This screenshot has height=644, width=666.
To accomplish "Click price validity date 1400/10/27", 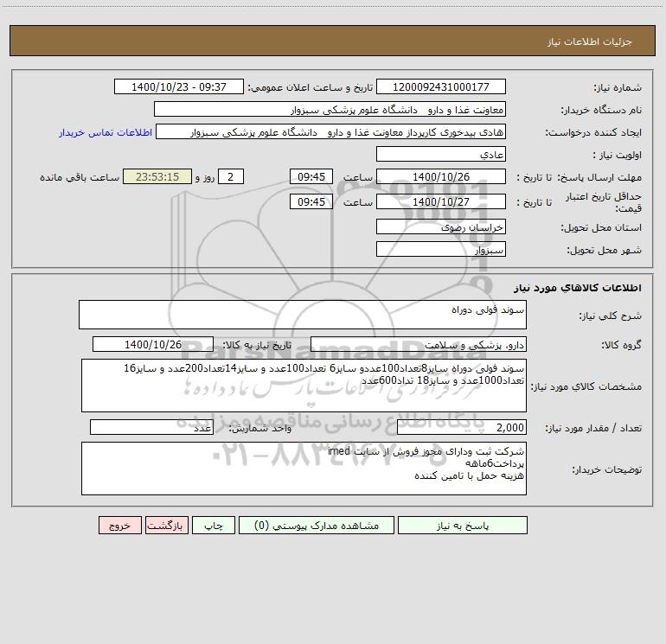I will coord(441,202).
